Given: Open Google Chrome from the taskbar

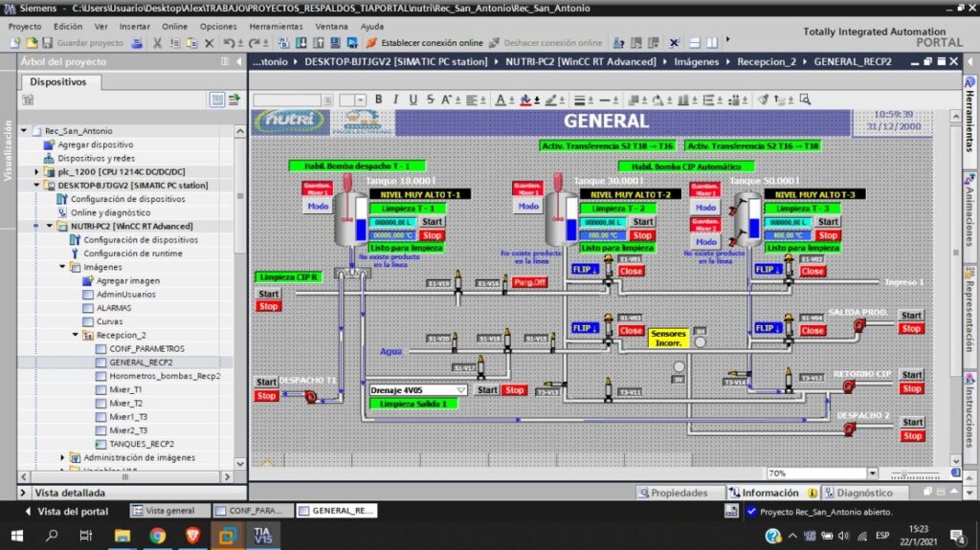Looking at the screenshot, I should tap(158, 536).
